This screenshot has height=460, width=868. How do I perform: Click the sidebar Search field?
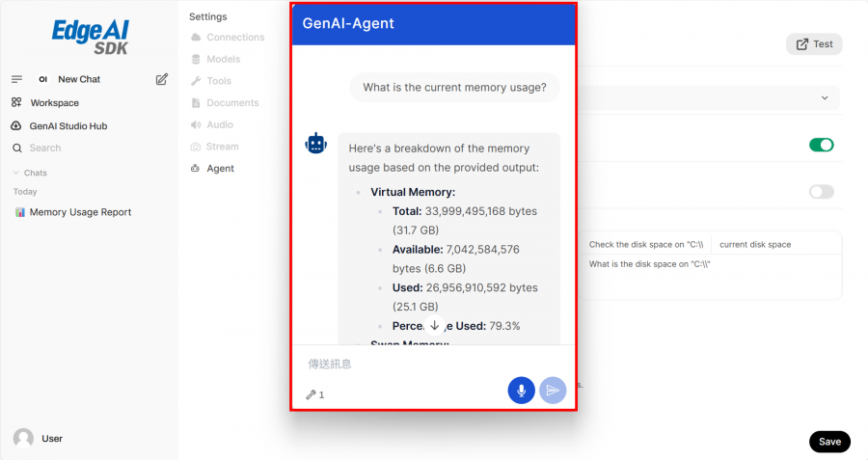pyautogui.click(x=45, y=148)
